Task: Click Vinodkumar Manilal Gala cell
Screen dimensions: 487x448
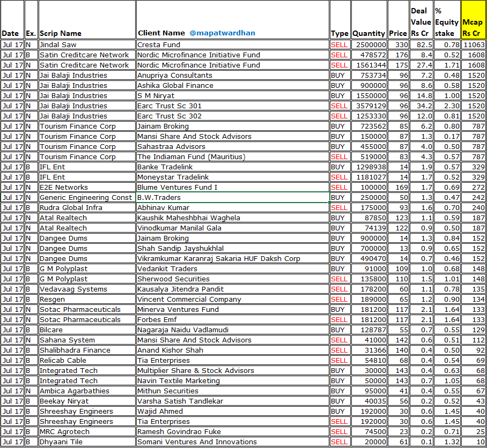Action: click(233, 228)
